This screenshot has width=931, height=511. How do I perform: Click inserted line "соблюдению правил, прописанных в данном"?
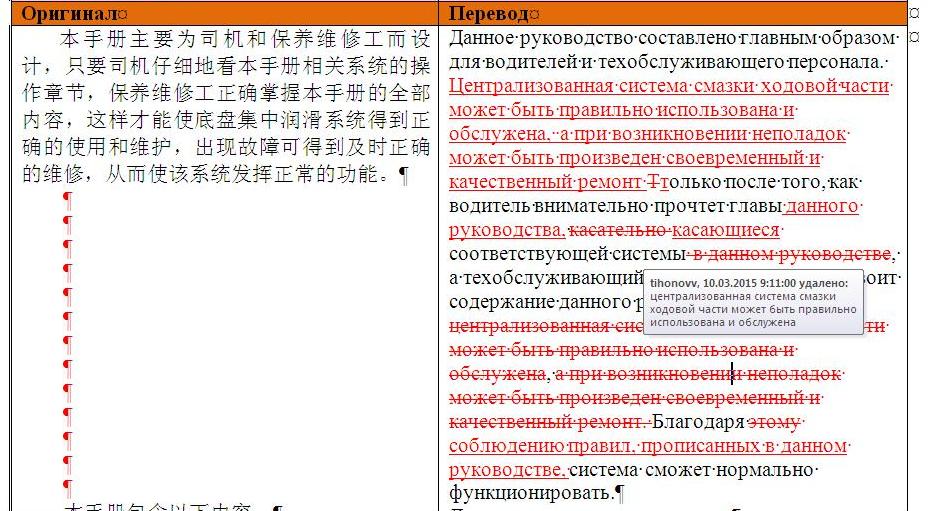pos(648,446)
